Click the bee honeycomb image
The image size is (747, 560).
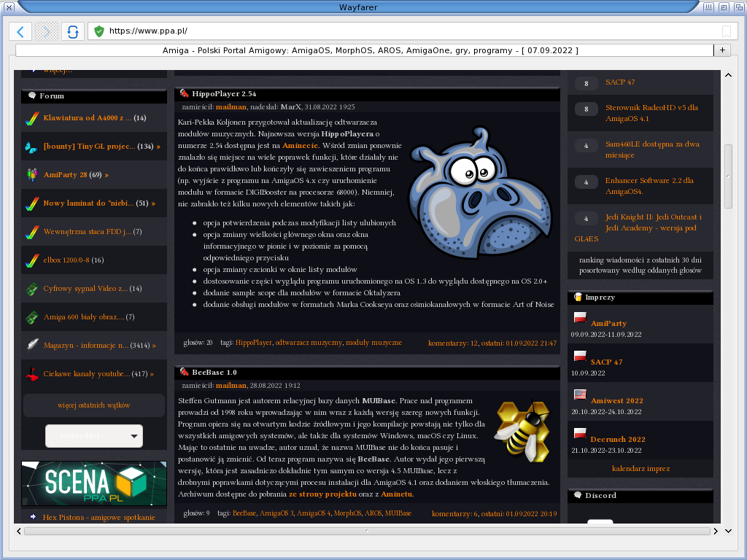click(522, 432)
